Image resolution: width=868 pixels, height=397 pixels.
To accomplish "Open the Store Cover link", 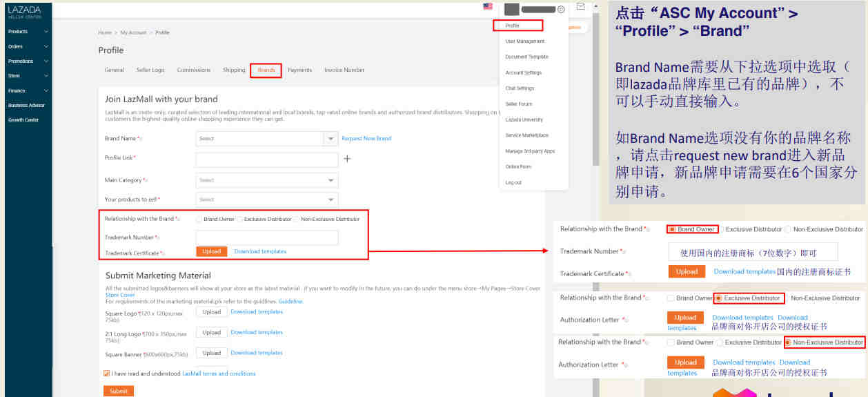I will tap(119, 295).
